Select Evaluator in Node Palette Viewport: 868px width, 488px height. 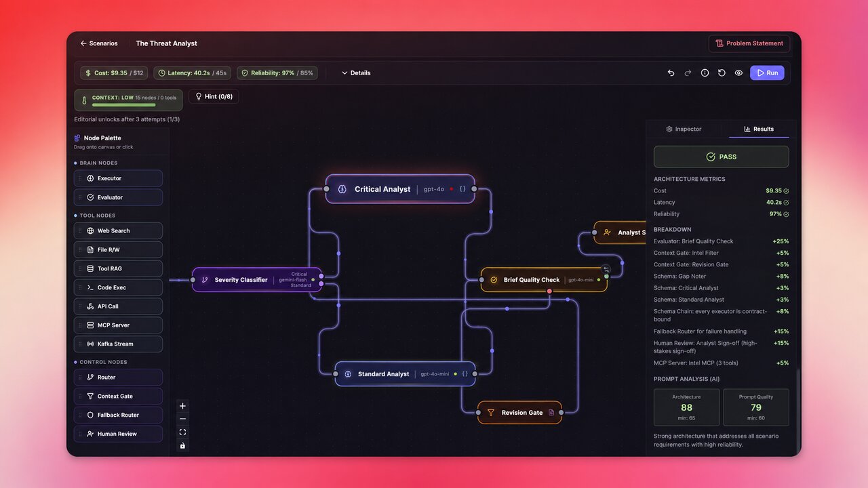[118, 197]
